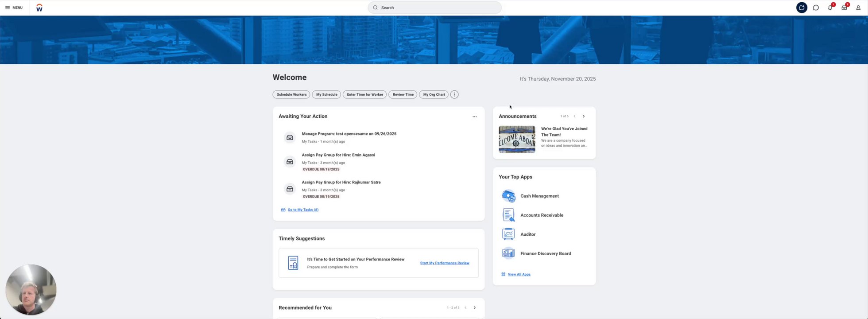Open the MENU hamburger button
Screen dimensions: 868x319
pyautogui.click(x=14, y=8)
